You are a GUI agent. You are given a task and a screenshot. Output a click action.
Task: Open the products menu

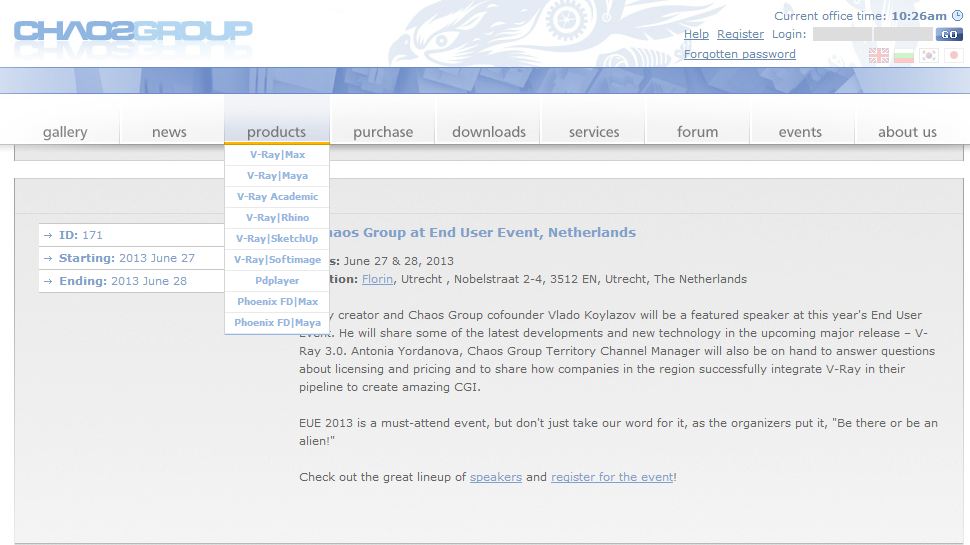(x=277, y=132)
